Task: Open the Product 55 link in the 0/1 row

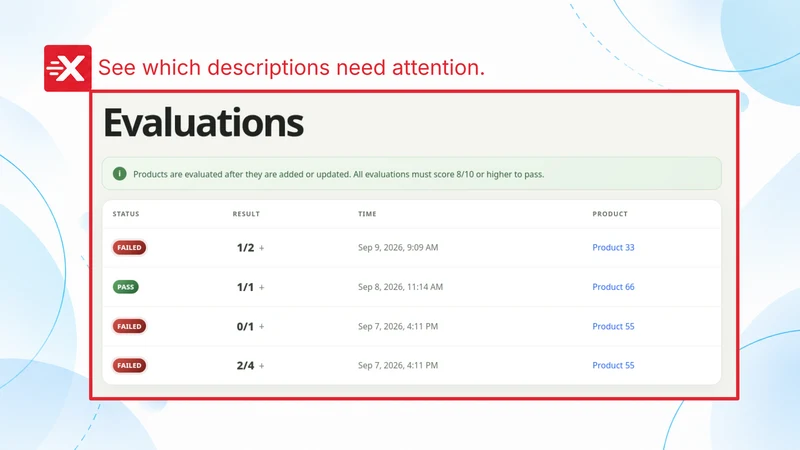Action: point(613,326)
